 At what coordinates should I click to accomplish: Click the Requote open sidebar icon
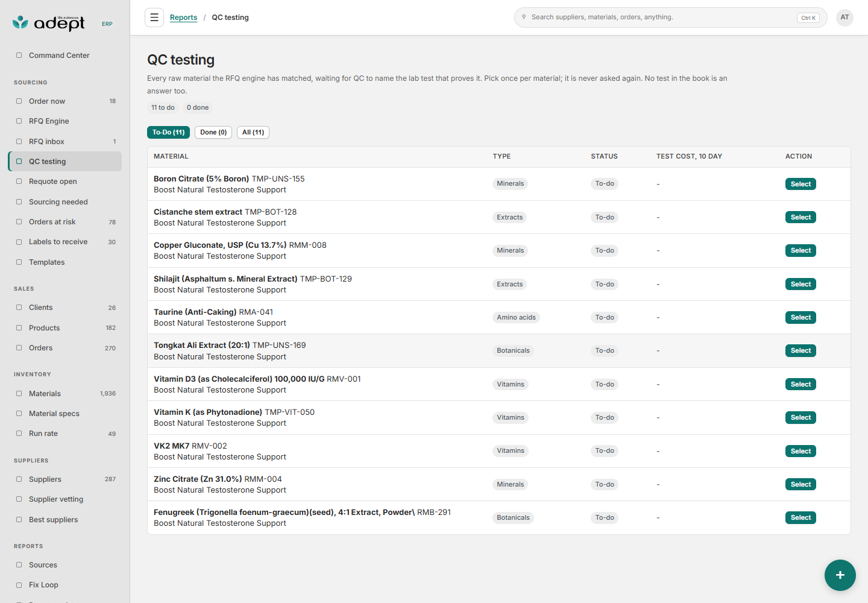coord(19,182)
